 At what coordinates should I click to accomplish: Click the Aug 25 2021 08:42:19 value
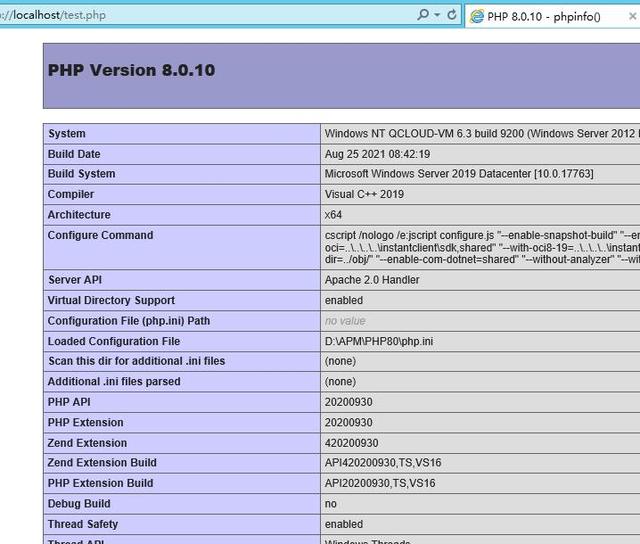[377, 154]
